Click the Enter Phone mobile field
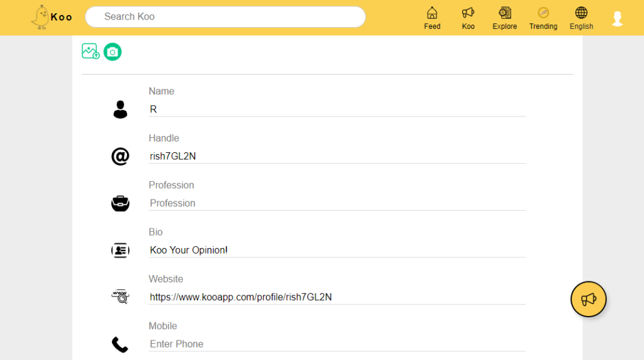The width and height of the screenshot is (644, 360). tap(336, 344)
